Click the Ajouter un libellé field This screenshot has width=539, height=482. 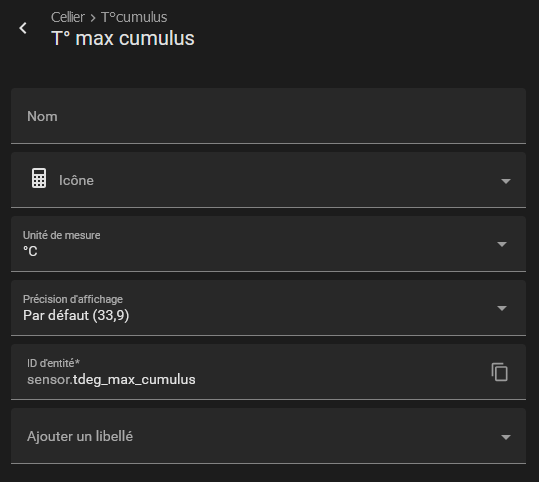click(x=268, y=436)
